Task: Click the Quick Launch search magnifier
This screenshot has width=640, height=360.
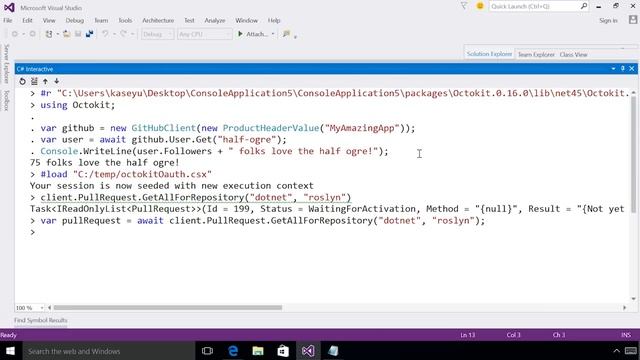Action: [x=584, y=6]
